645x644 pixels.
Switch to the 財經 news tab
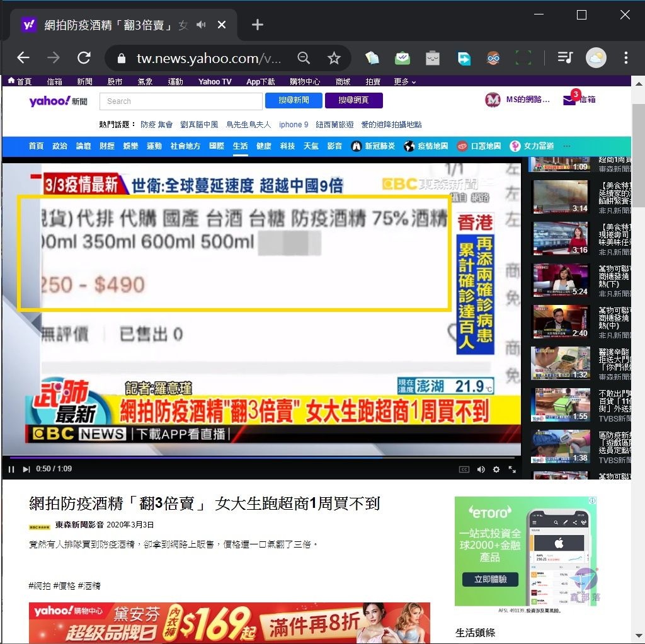107,146
